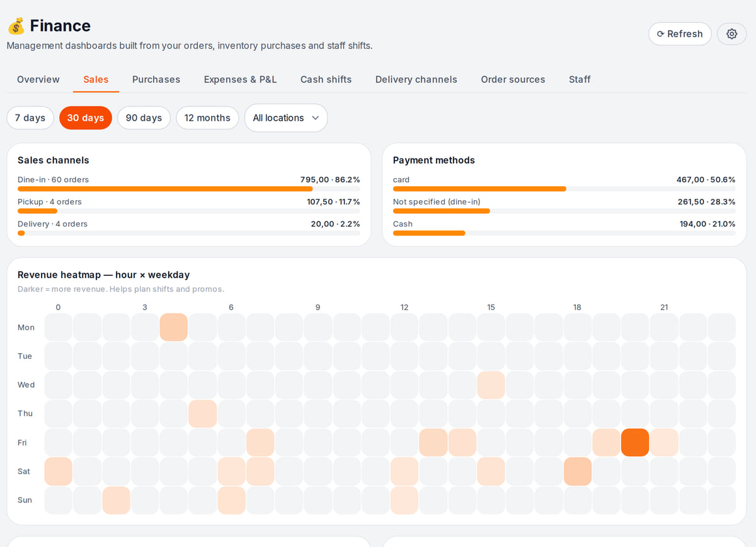Screen dimensions: 756x547
Task: Open the Purchases tab
Action: [156, 79]
